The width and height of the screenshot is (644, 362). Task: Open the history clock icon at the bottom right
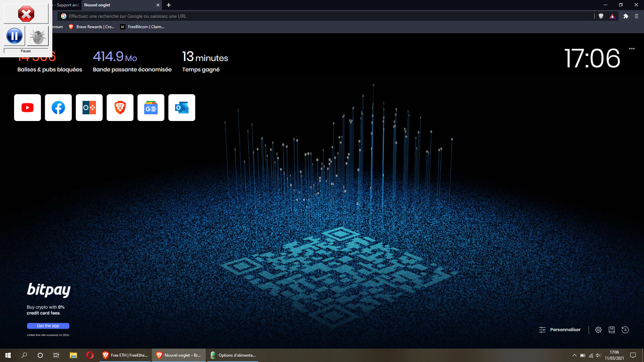point(625,330)
